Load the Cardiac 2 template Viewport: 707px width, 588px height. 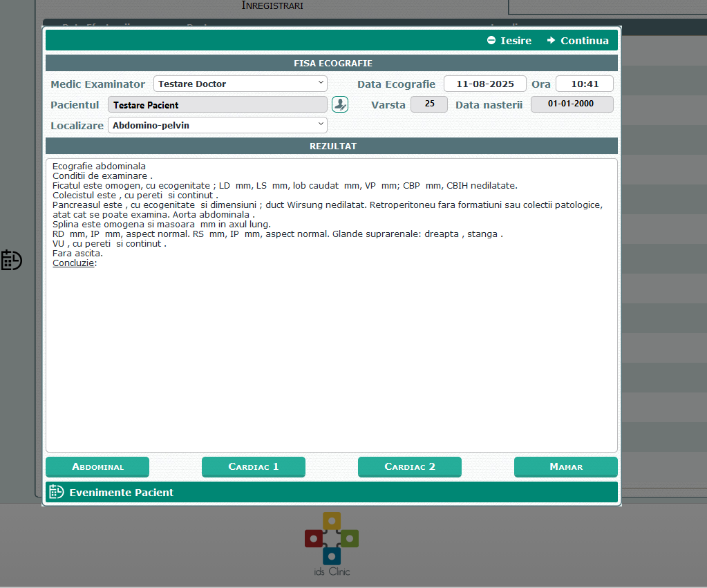tap(410, 466)
